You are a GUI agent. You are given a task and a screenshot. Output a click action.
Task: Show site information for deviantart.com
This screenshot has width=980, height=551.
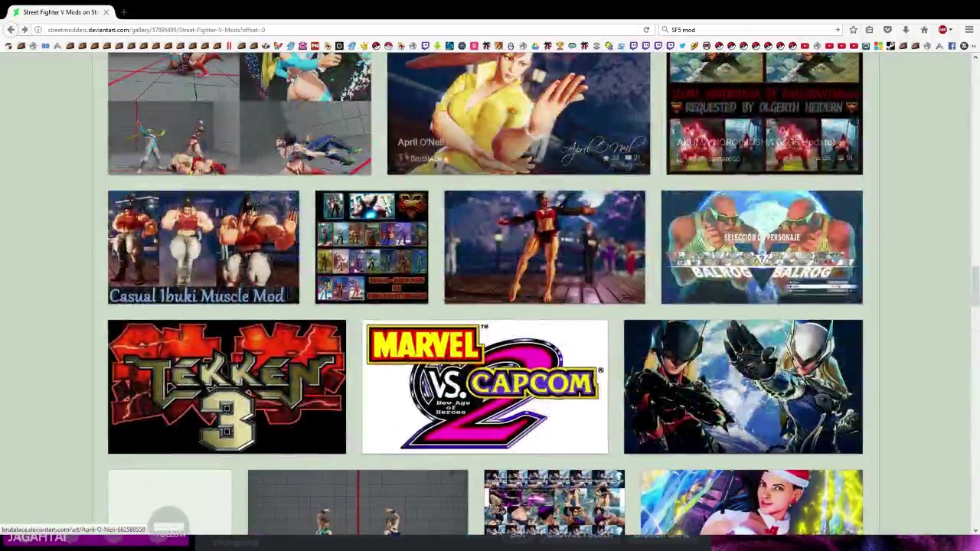[38, 30]
